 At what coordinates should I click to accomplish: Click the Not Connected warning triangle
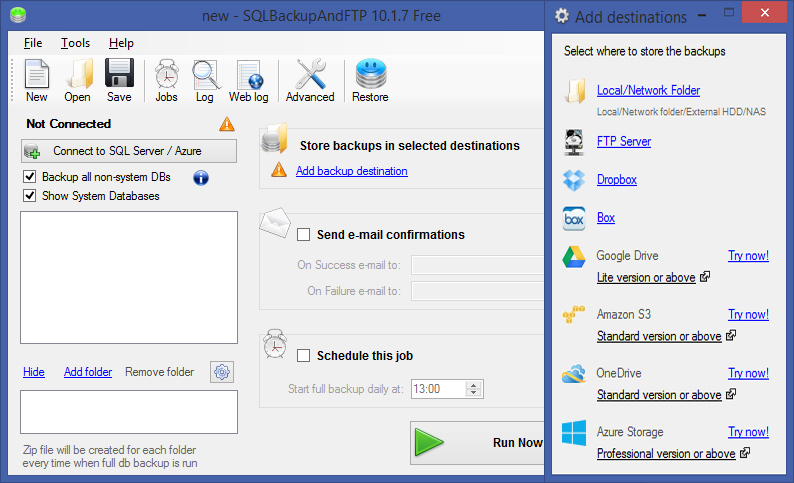(x=227, y=124)
